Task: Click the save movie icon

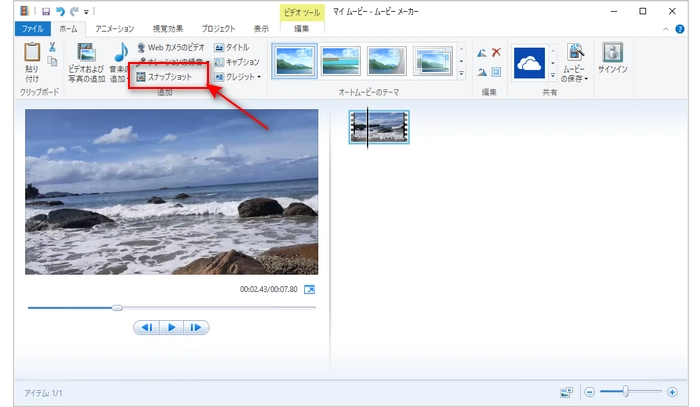Action: pyautogui.click(x=576, y=53)
